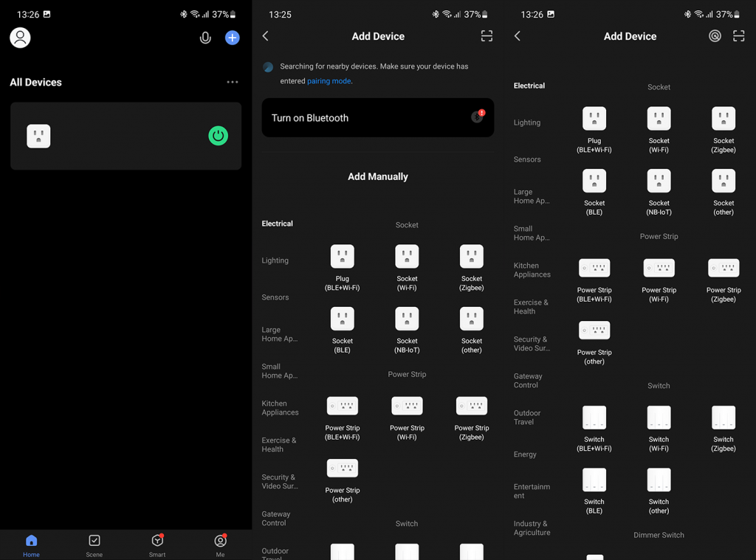Select Exercise & Health in middle screen
The width and height of the screenshot is (756, 560).
point(279,444)
